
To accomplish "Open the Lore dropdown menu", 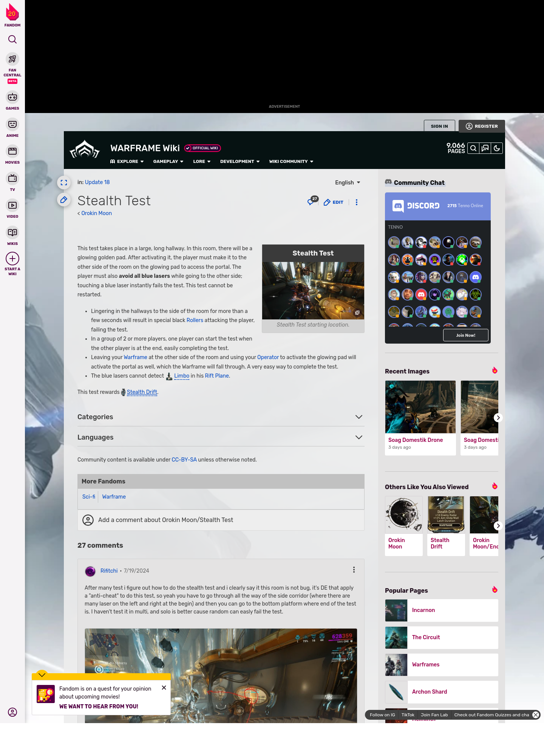I will pos(202,161).
